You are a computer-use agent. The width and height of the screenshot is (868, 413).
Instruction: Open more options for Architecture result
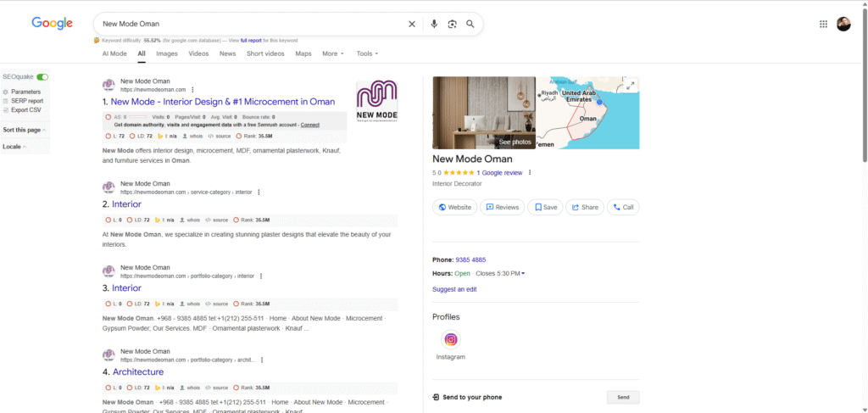pos(262,360)
